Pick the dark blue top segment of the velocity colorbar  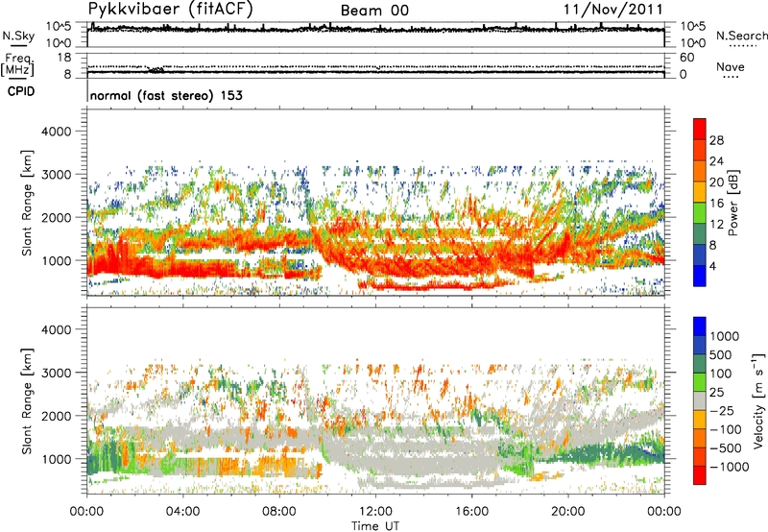coord(700,326)
